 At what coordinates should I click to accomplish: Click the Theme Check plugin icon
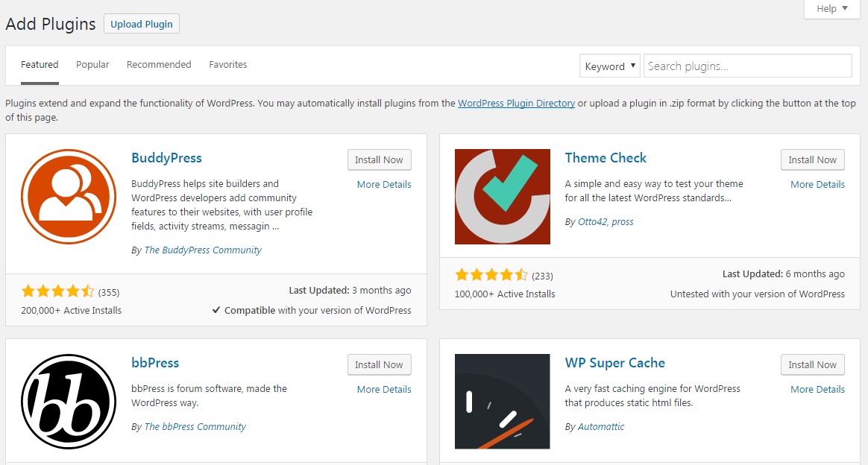(502, 197)
